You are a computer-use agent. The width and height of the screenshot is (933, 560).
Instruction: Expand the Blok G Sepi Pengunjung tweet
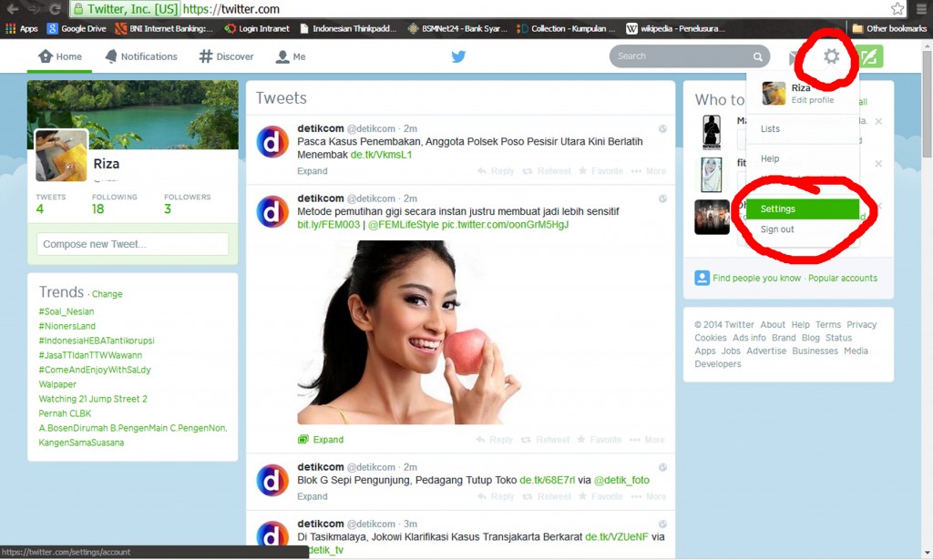[313, 496]
